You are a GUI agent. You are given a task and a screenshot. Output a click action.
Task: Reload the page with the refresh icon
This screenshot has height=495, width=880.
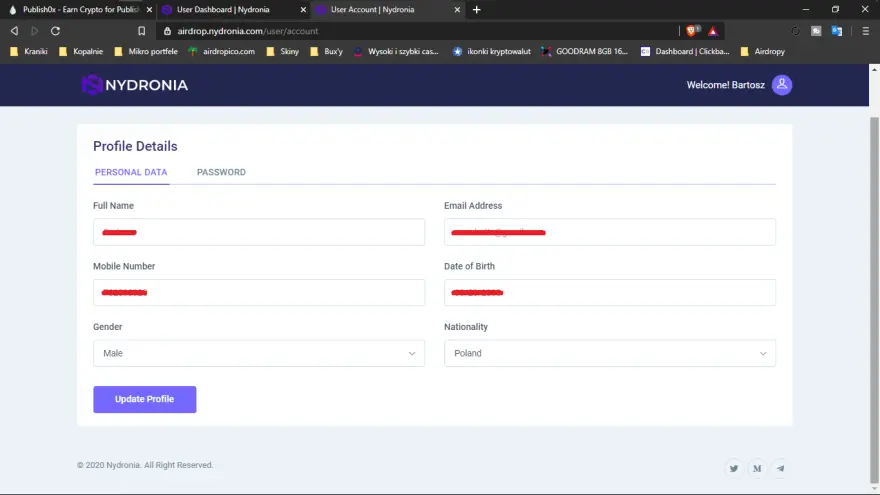pos(55,31)
